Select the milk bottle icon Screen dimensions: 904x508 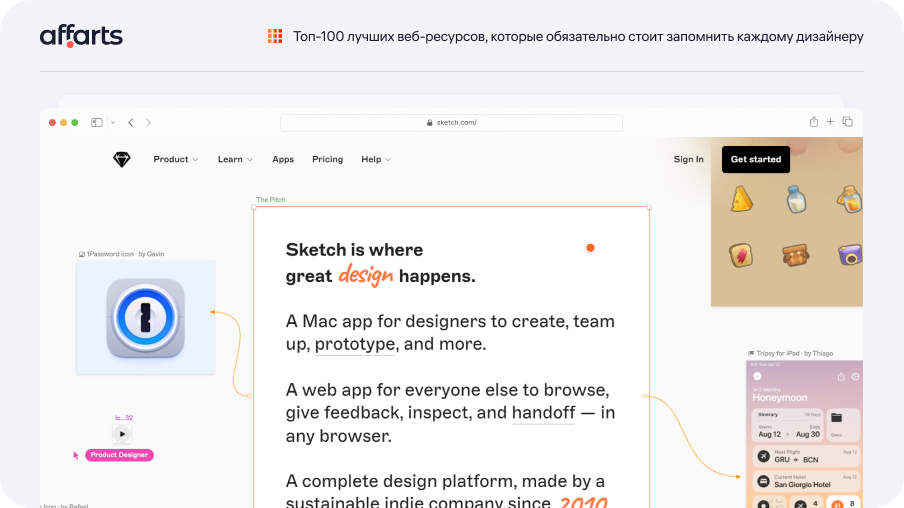[x=796, y=199]
